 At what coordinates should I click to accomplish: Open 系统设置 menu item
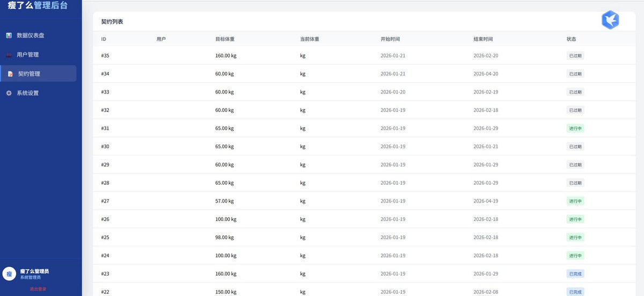(39, 93)
